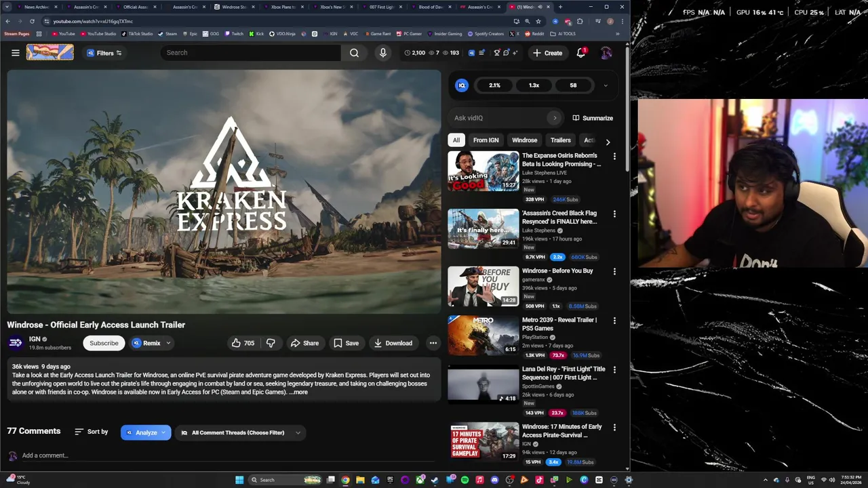Start voice search with the microphone
Viewport: 868px width, 488px height.
pos(383,53)
